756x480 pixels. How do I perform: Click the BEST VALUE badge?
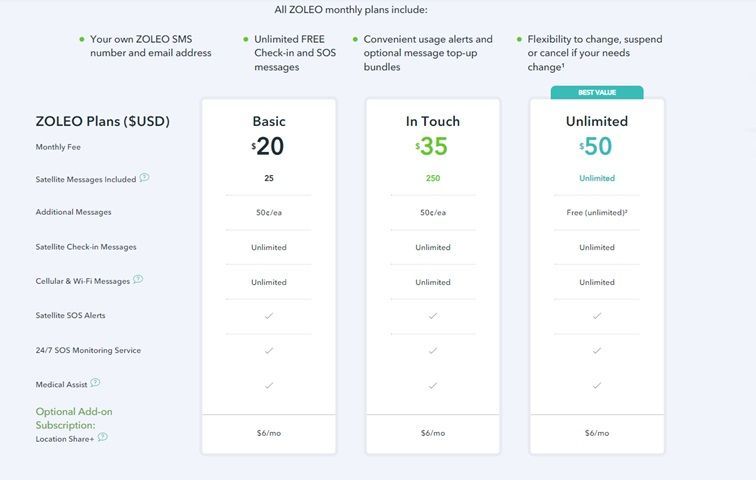[597, 92]
